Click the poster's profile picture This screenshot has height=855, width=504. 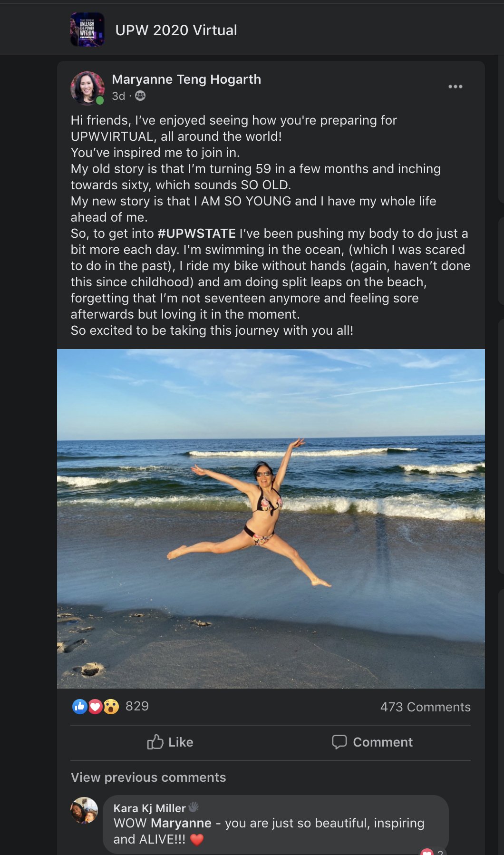[x=87, y=88]
